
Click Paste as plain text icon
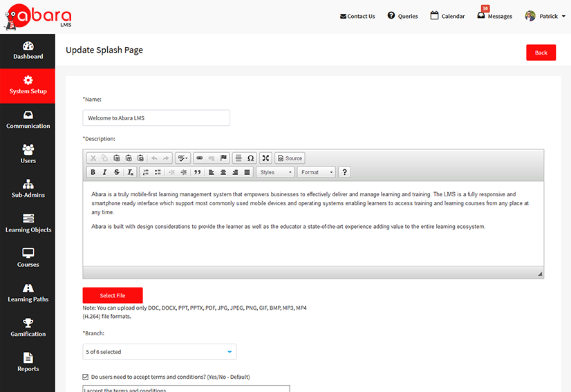(129, 158)
